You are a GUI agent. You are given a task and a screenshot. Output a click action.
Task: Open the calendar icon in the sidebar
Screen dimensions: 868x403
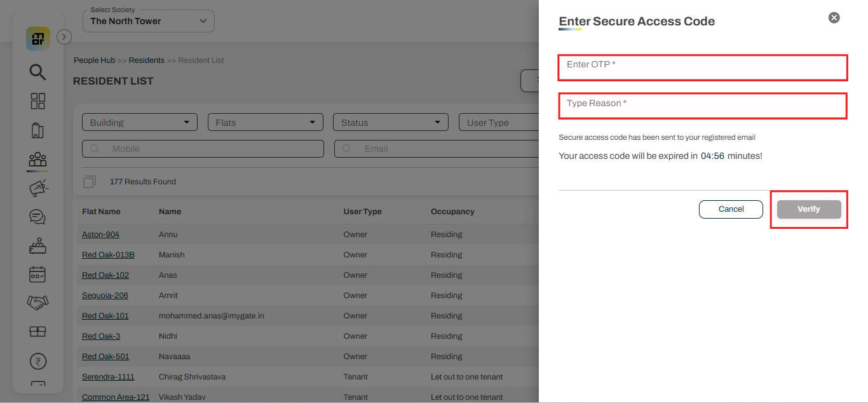click(37, 275)
